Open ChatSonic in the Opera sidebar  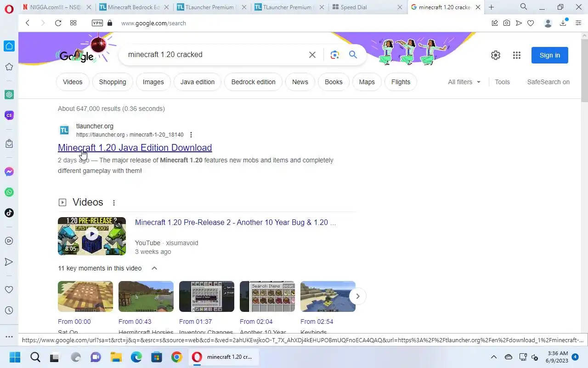(x=9, y=115)
